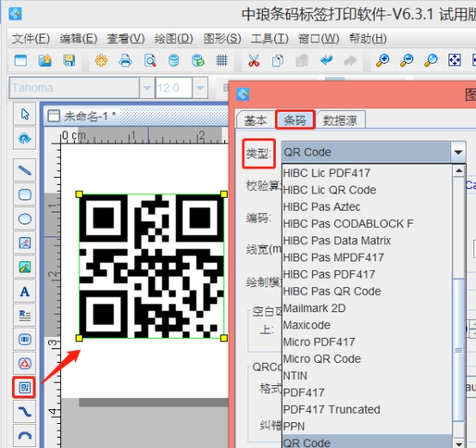476x448 pixels.
Task: Click the database with checkmark icon
Action: click(198, 60)
